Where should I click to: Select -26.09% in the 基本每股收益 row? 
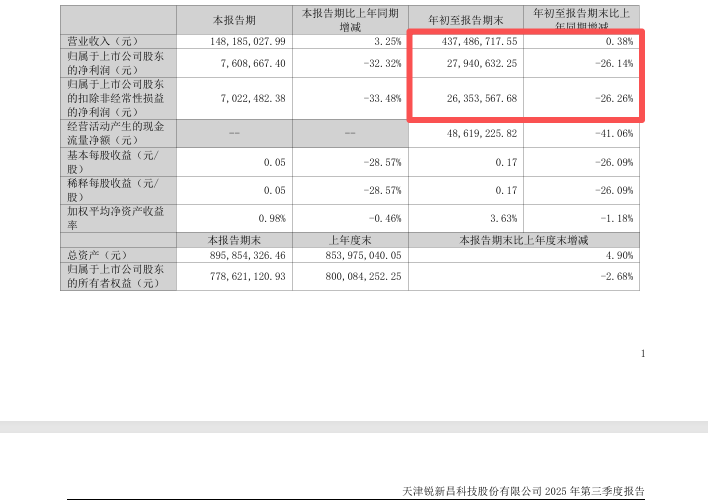pos(614,162)
